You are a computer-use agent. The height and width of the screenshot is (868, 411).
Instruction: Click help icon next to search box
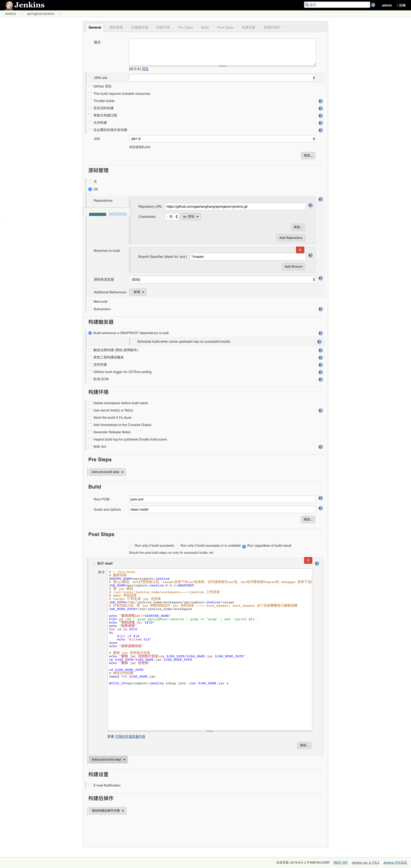[373, 5]
